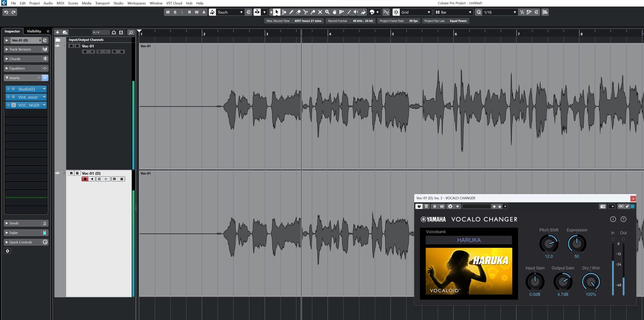Open the 1/16 quantize preset dropdown
Screen dimensions: 644x320
(515, 12)
